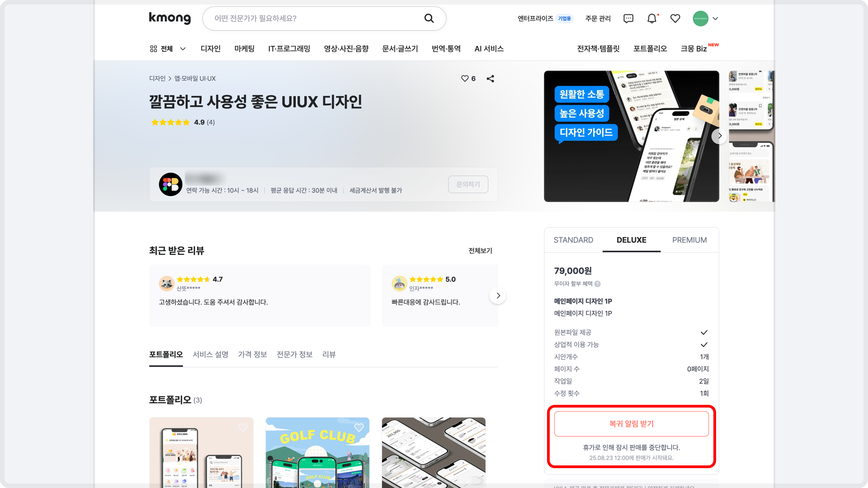Viewport: 868px width, 488px height.
Task: Click the seller's Figma profile avatar
Action: coord(170,184)
